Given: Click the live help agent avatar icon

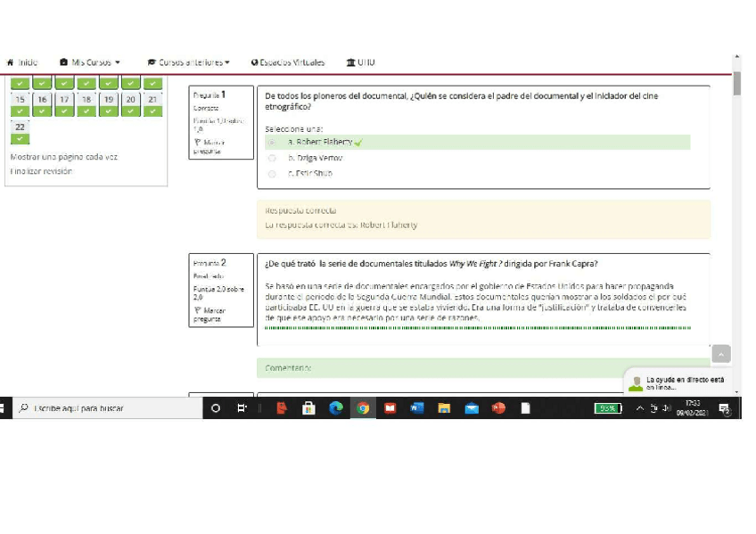Looking at the screenshot, I should [x=636, y=383].
